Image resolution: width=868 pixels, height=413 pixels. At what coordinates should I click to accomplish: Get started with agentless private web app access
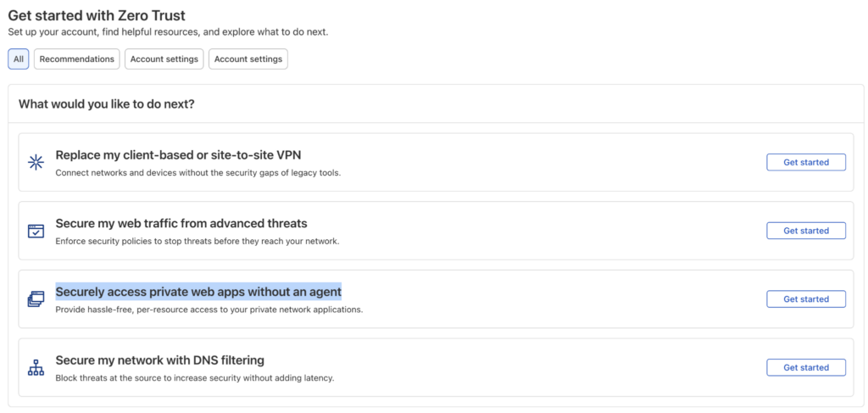(x=806, y=299)
